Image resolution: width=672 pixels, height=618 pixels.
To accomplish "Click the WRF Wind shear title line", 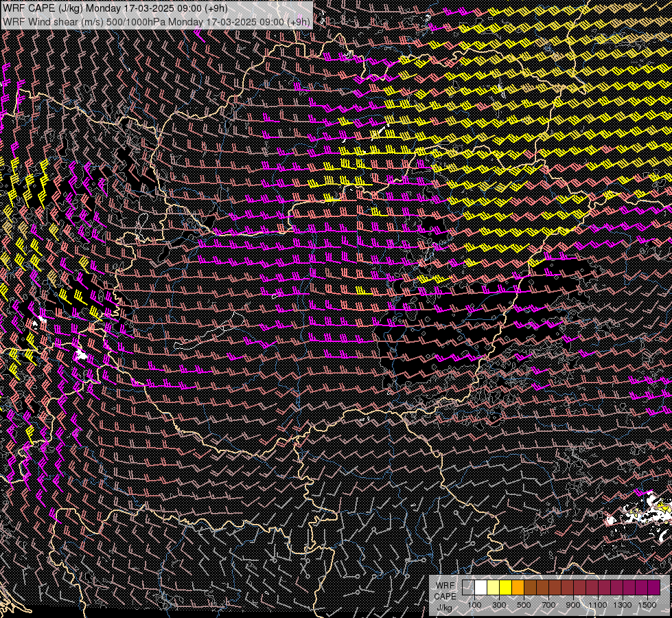I will click(x=156, y=21).
